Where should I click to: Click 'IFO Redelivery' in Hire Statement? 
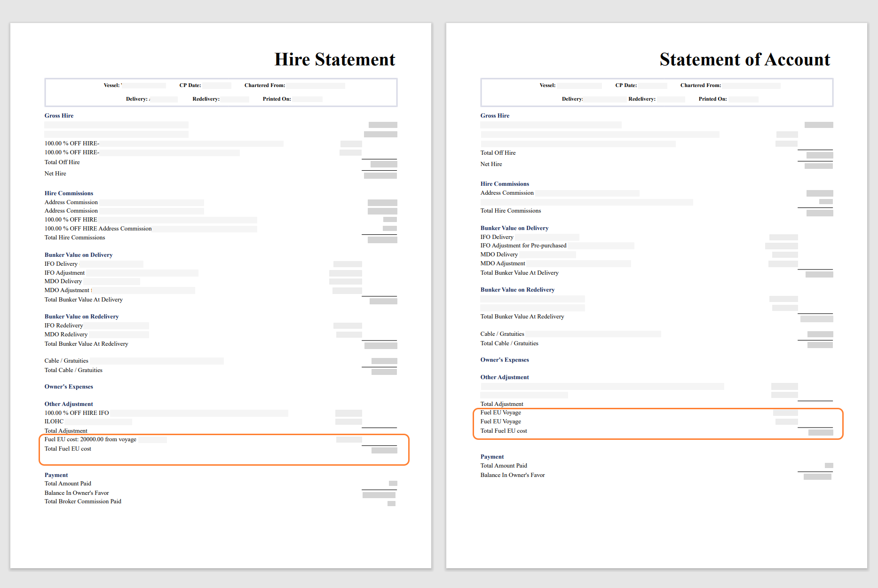pos(63,326)
